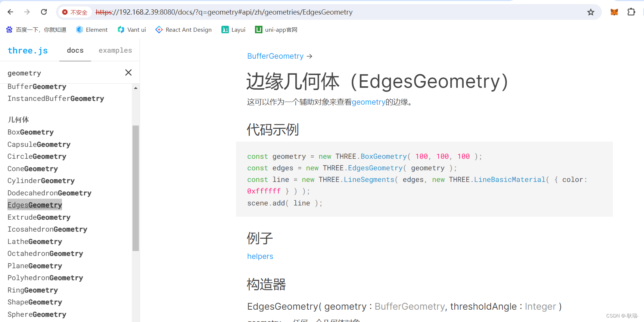Click the 边缘几何体（EdgesGeometry）page title
This screenshot has height=322, width=644.
pos(377,81)
